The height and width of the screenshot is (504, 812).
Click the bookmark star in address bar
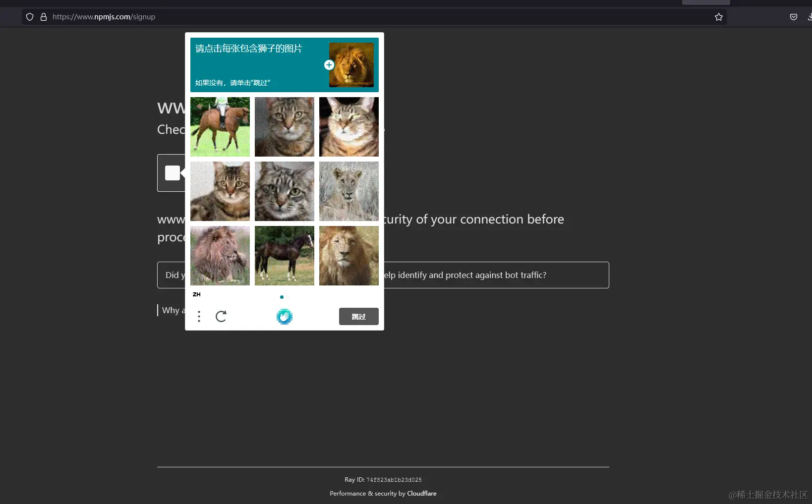pos(719,17)
